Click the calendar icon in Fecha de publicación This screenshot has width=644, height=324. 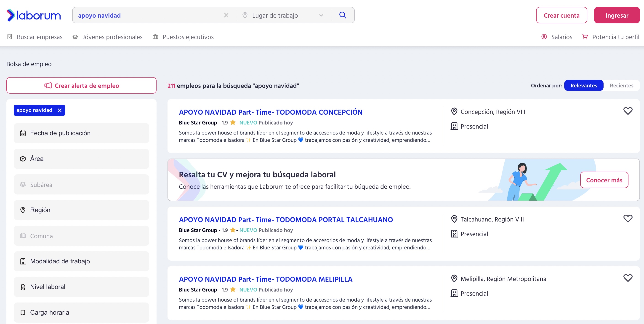23,133
